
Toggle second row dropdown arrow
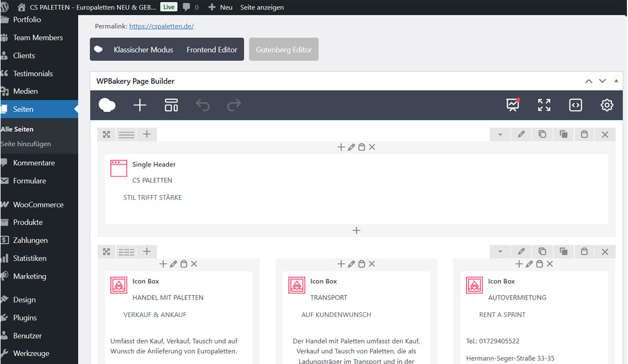click(x=500, y=252)
